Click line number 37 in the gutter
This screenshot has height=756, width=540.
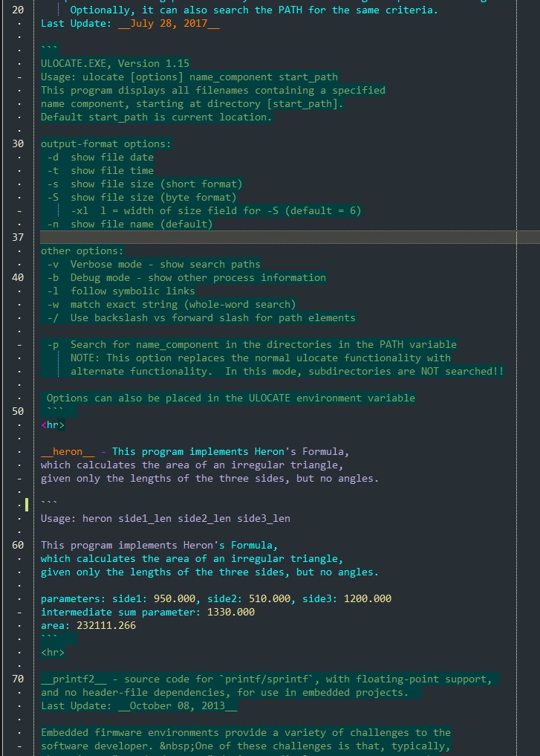(18, 237)
